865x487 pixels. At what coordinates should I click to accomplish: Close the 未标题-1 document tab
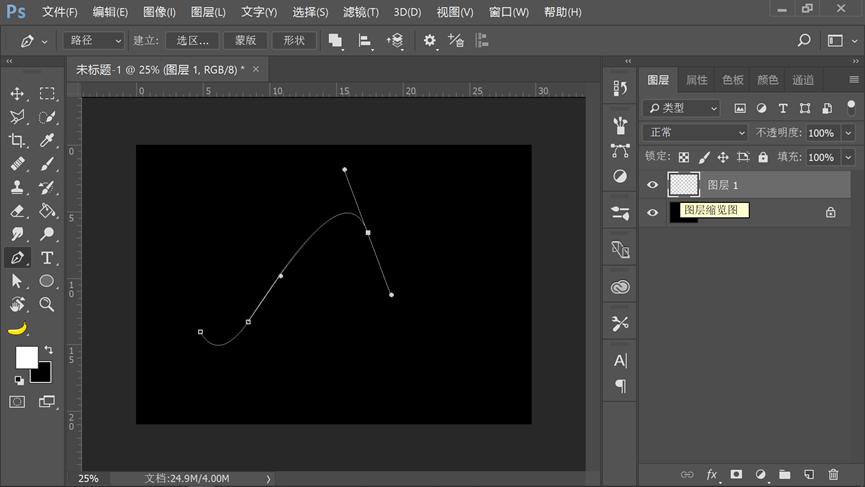click(x=255, y=69)
